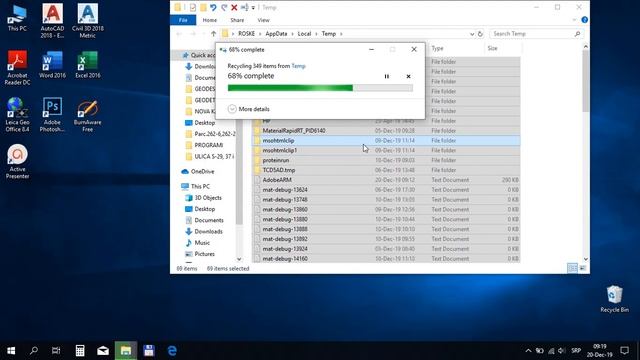Image resolution: width=640 pixels, height=360 pixels.
Task: Expand breadcrumb arrow after Temp
Action: (341, 34)
